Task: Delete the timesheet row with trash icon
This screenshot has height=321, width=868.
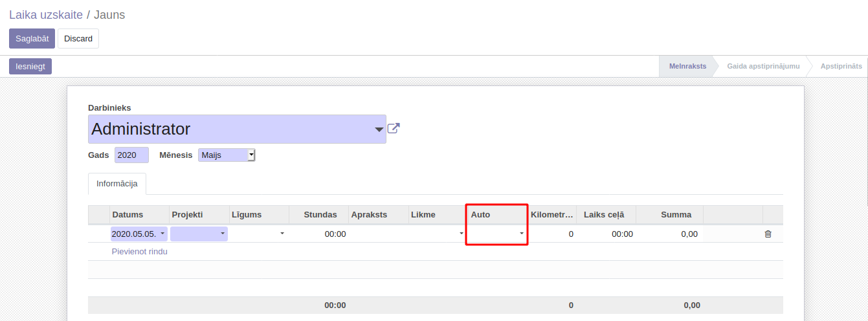Action: (768, 234)
